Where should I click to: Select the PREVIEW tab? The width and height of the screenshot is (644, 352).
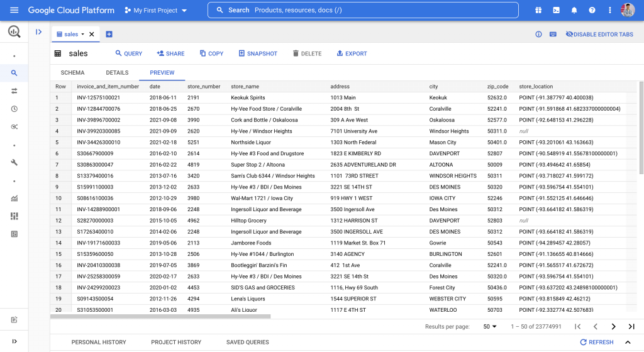(162, 73)
